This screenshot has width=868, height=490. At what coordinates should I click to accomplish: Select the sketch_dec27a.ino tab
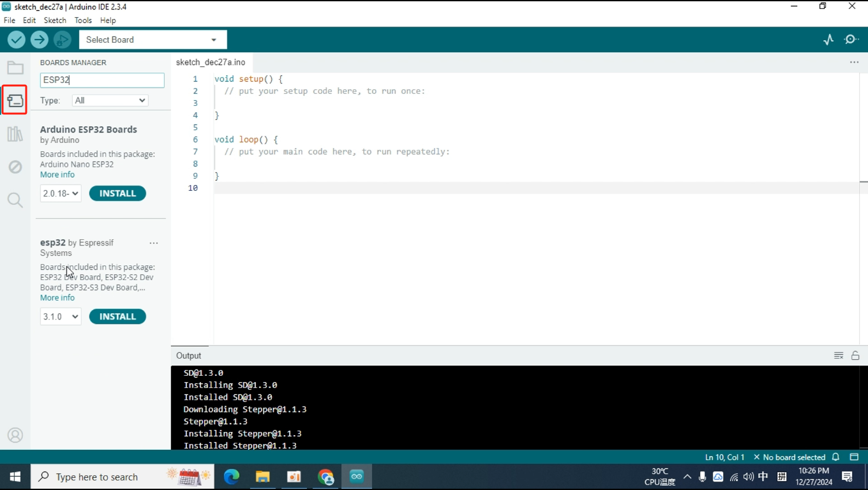tap(211, 63)
